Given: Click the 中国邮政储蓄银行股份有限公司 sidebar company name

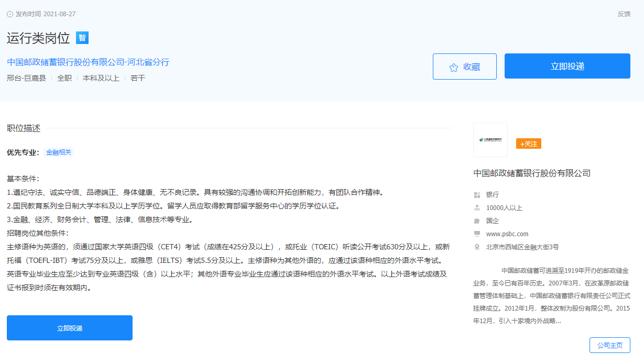Looking at the screenshot, I should point(532,173).
